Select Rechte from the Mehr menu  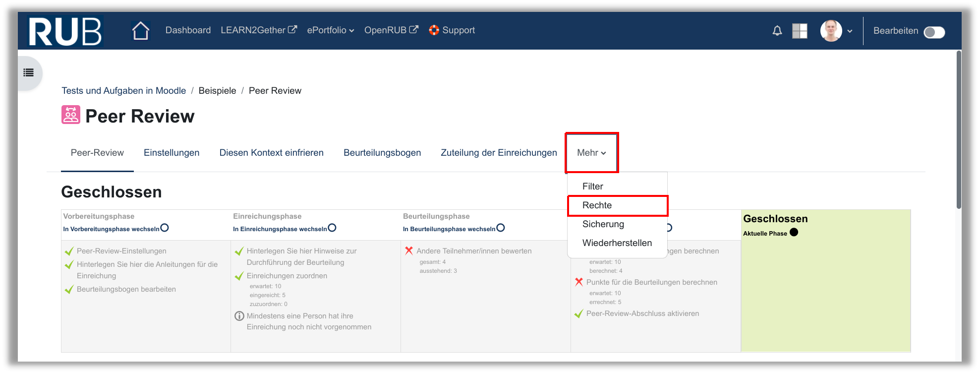click(597, 205)
